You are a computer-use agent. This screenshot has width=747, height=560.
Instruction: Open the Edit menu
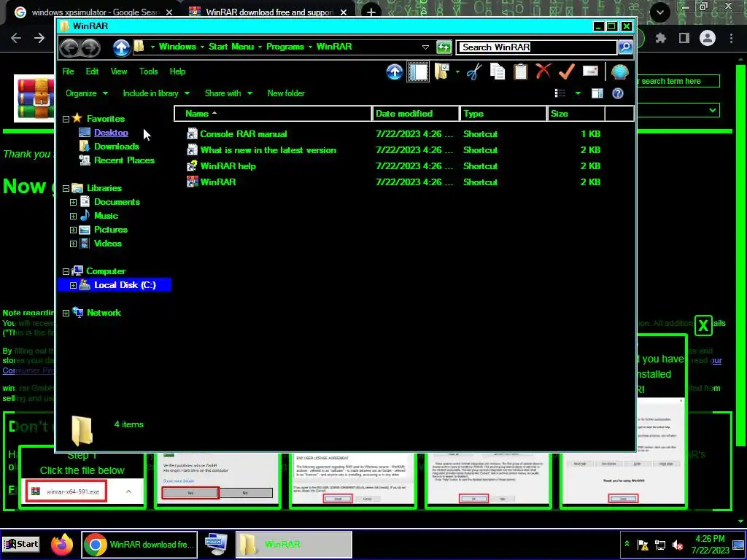point(92,71)
